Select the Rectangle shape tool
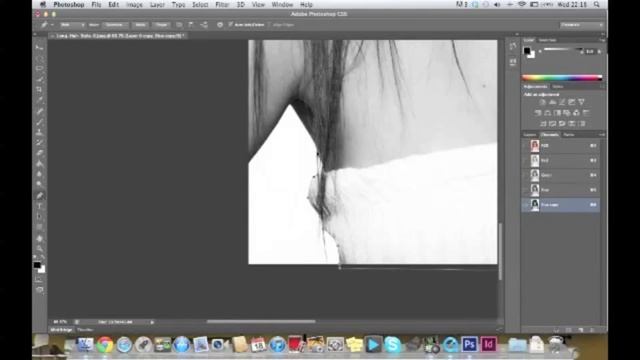This screenshot has height=360, width=640. pos(40,228)
